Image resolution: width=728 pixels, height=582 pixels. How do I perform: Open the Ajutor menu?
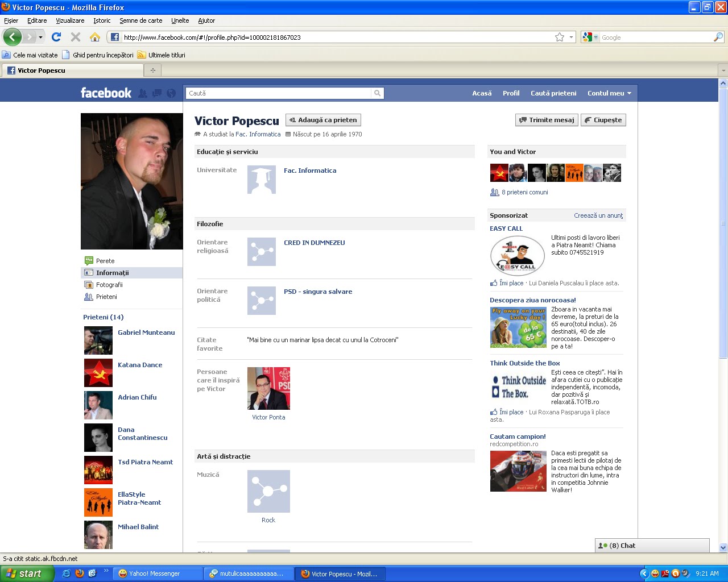click(206, 20)
